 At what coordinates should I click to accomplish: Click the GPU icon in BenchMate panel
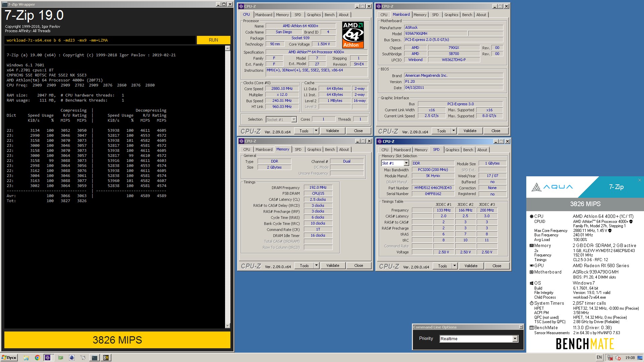[x=531, y=265]
